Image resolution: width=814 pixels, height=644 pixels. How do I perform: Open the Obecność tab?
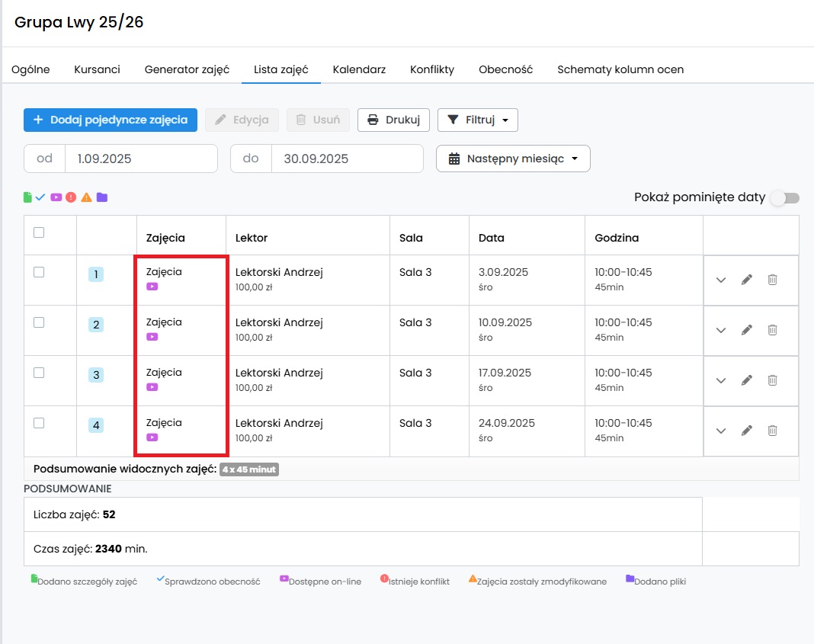pyautogui.click(x=505, y=69)
